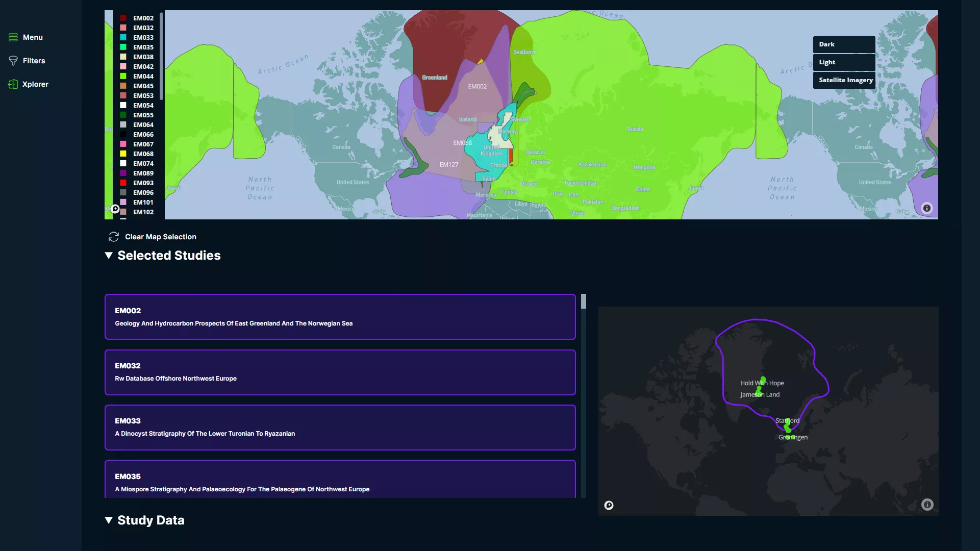The height and width of the screenshot is (551, 980).
Task: Click logo icon at main map bottom-left
Action: 115,209
